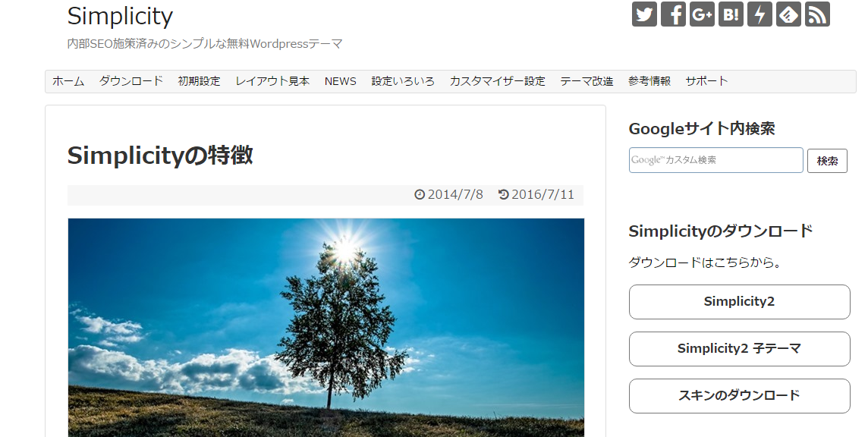
Task: Click the スキンのダウンロード button
Action: [740, 396]
